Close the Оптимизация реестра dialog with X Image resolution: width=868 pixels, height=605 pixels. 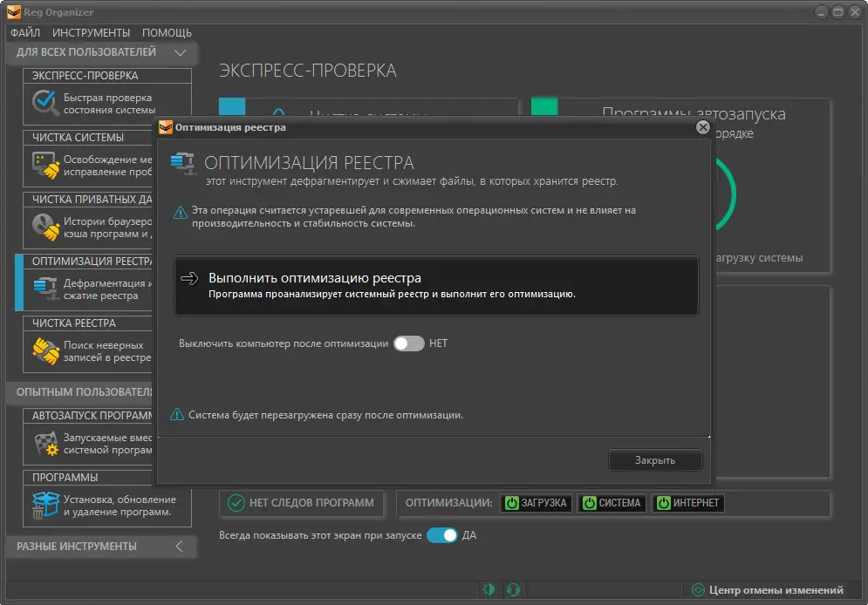pos(703,127)
